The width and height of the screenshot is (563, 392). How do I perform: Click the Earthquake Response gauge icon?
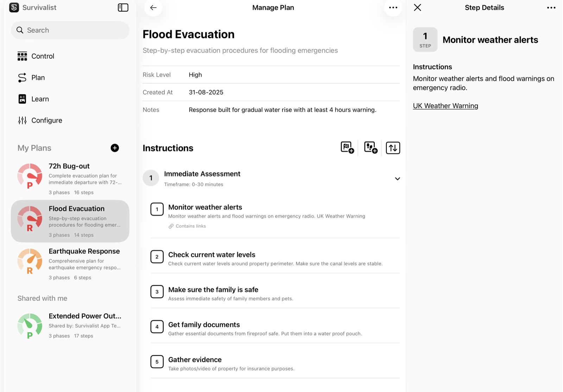tap(30, 261)
